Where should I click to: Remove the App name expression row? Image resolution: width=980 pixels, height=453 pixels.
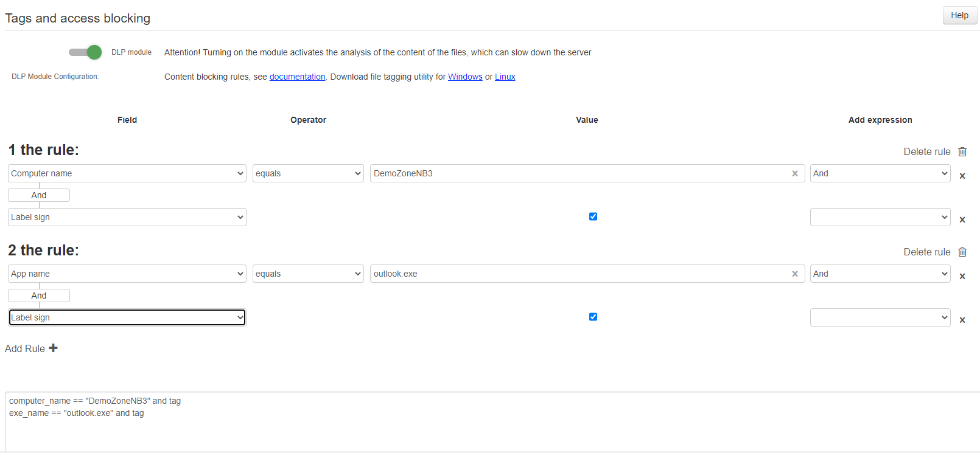(962, 276)
